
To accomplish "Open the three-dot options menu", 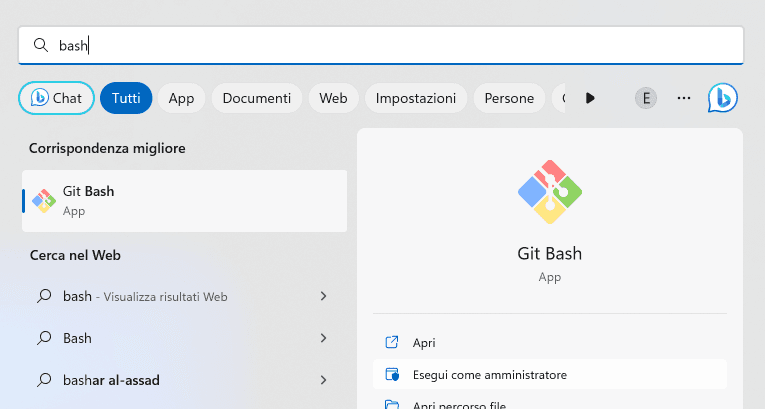I will click(684, 98).
